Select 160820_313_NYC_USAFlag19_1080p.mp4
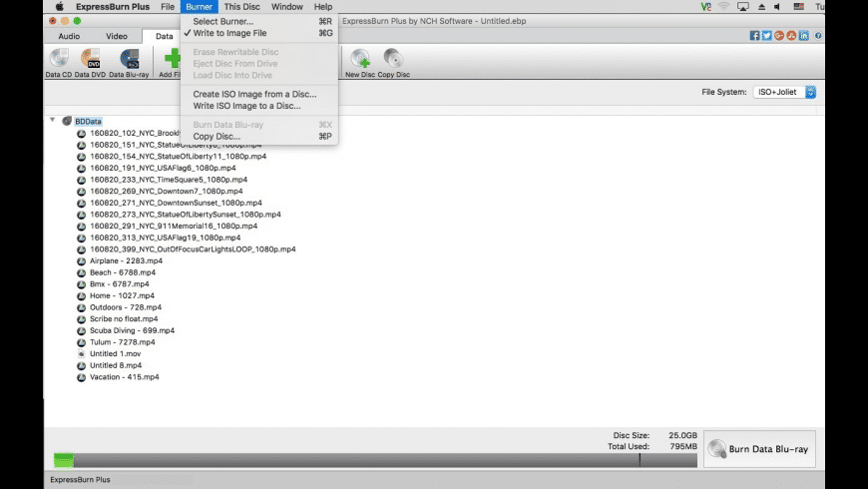This screenshot has height=489, width=868. pos(165,238)
